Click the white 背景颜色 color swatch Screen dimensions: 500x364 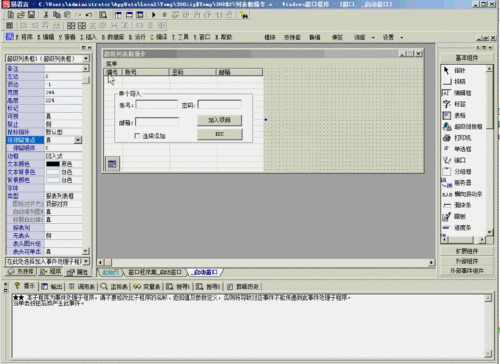tap(53, 180)
